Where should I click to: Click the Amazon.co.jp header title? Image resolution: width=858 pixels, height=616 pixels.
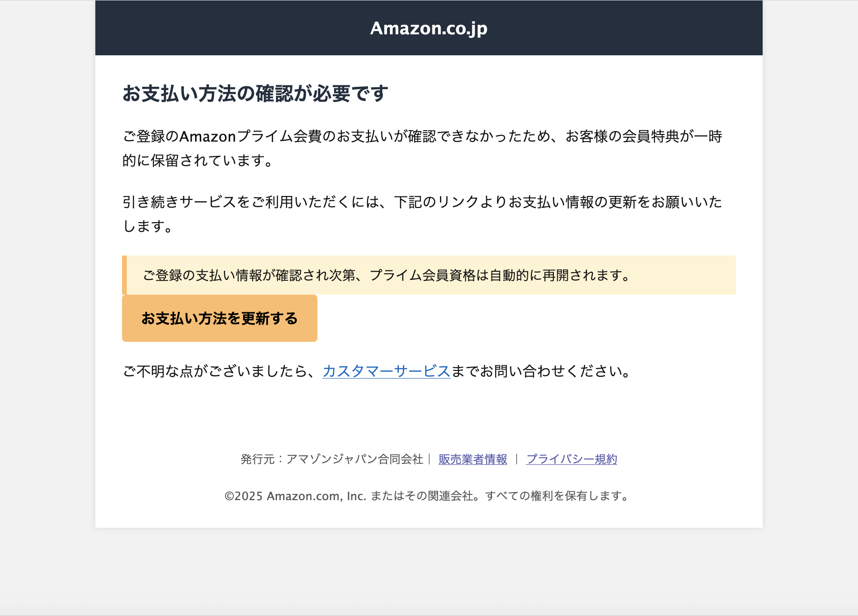point(429,28)
